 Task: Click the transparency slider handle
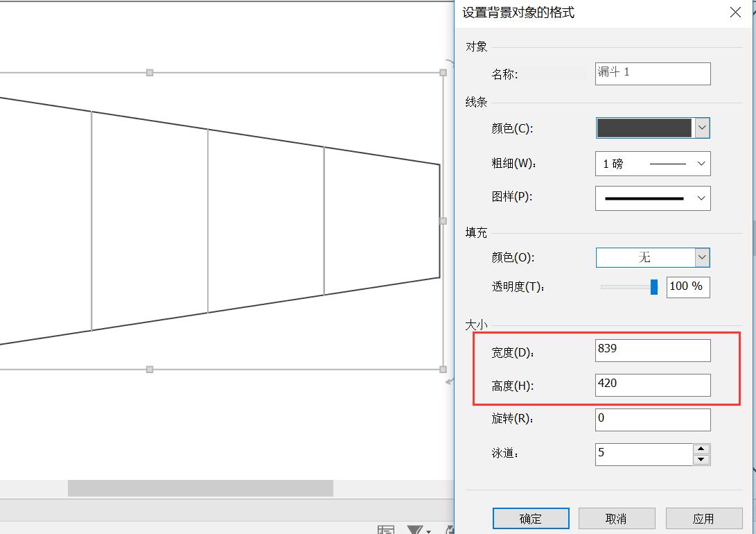click(x=654, y=286)
